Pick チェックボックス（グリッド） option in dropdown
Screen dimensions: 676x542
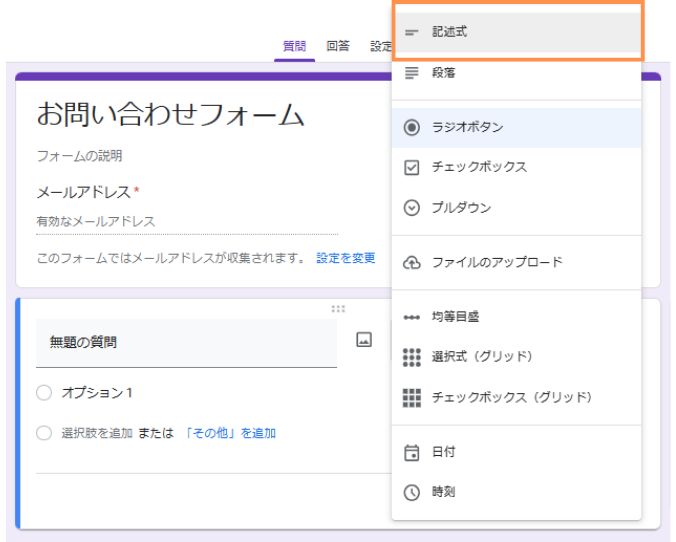tap(512, 397)
